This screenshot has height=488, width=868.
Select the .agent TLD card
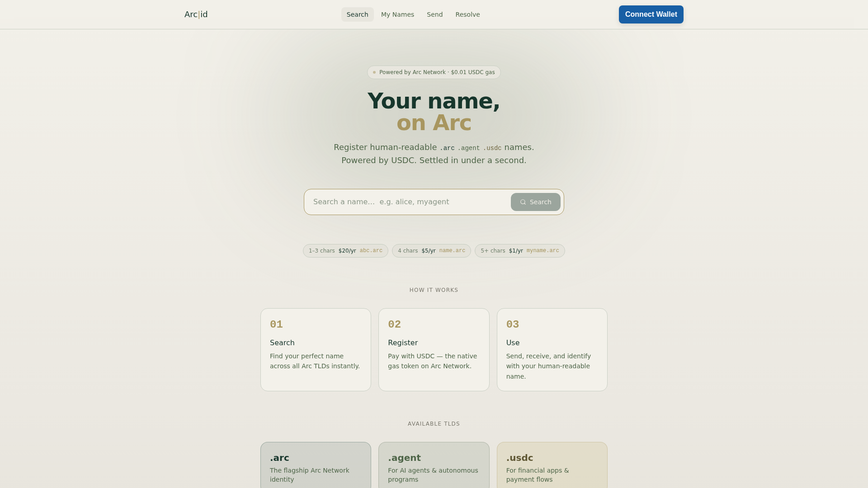coord(434,465)
